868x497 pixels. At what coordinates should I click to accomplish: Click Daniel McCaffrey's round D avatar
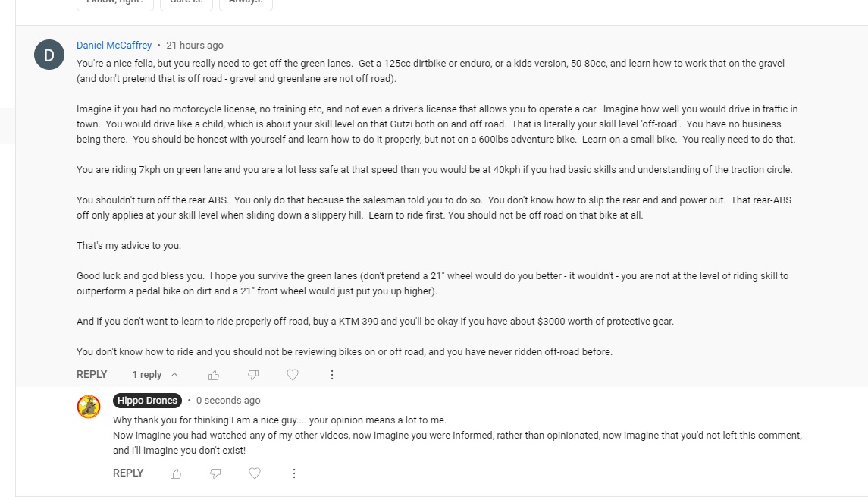49,55
